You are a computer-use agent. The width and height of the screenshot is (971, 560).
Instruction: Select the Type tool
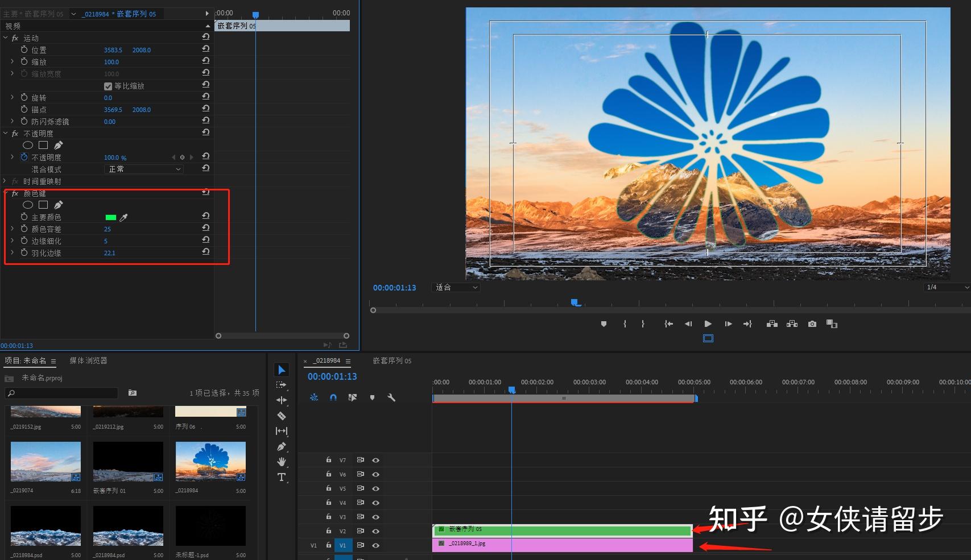pyautogui.click(x=282, y=477)
